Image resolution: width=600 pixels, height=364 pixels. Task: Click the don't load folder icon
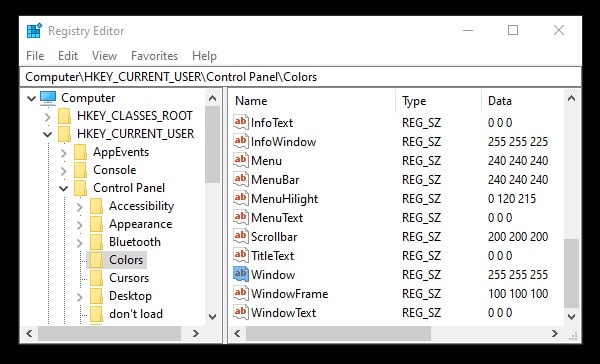tap(97, 314)
